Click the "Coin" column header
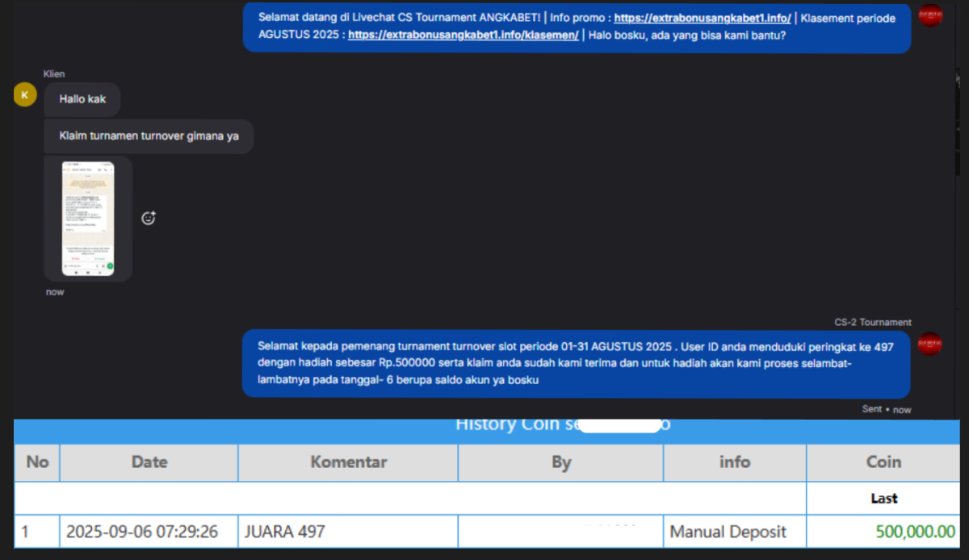The height and width of the screenshot is (560, 969). tap(883, 462)
